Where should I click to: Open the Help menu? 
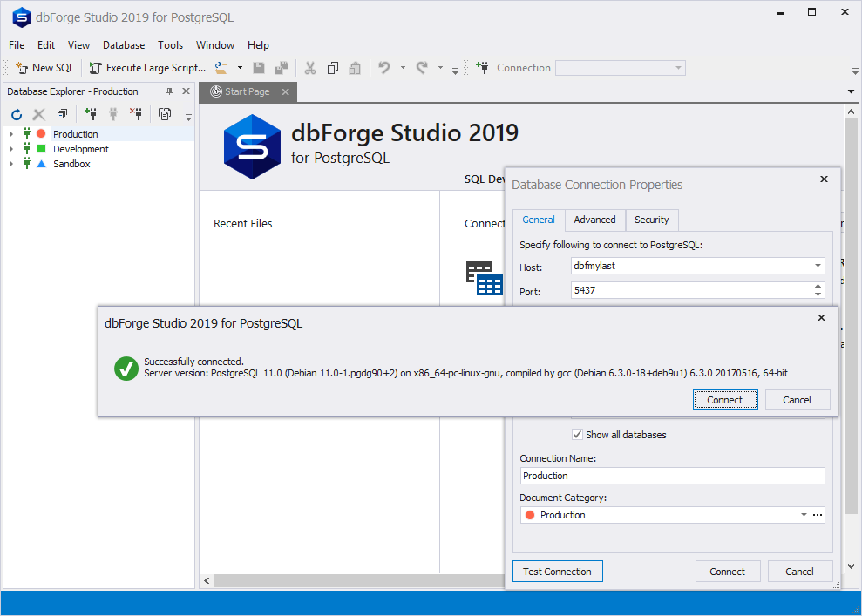point(258,45)
